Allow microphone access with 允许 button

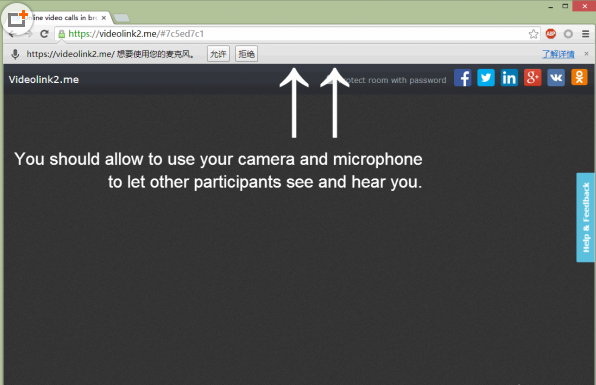218,54
